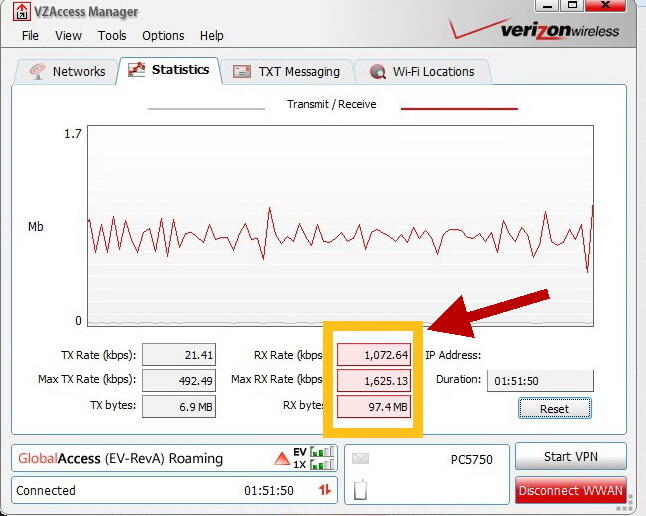The image size is (646, 516).
Task: Click the red receive legend line
Action: point(459,109)
